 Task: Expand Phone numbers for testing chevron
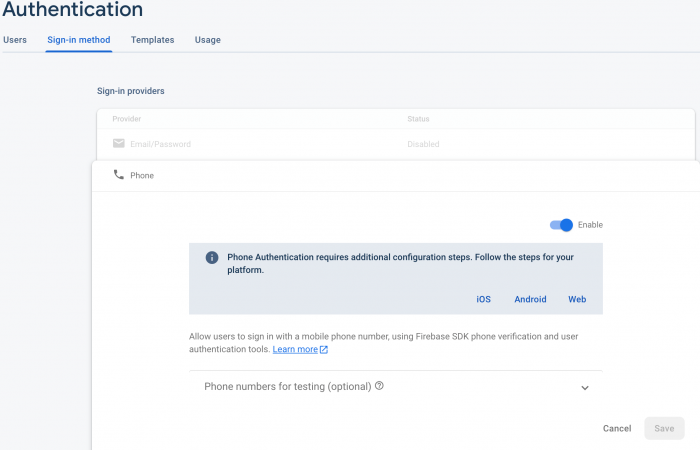[585, 388]
